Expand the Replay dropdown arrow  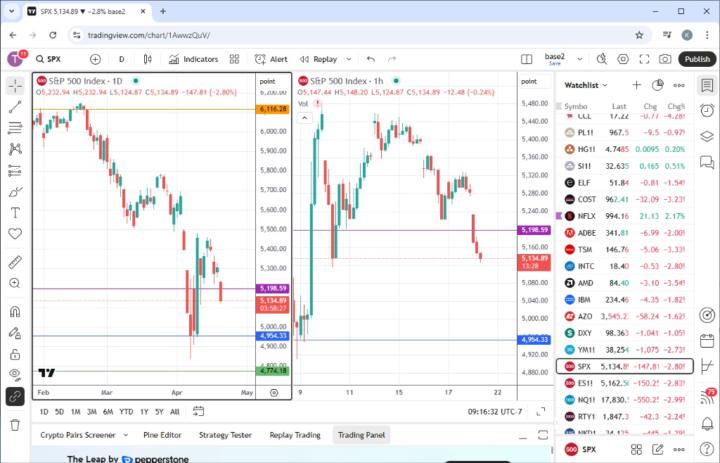pos(349,59)
